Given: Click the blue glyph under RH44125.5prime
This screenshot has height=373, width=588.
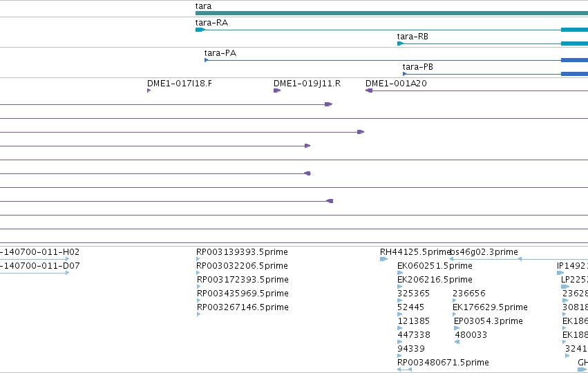Looking at the screenshot, I should (383, 259).
